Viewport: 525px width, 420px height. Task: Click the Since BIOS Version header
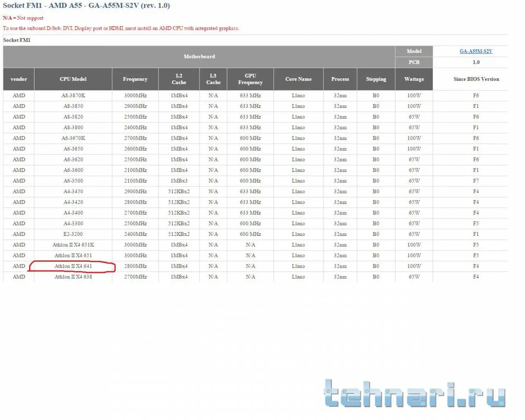(476, 79)
